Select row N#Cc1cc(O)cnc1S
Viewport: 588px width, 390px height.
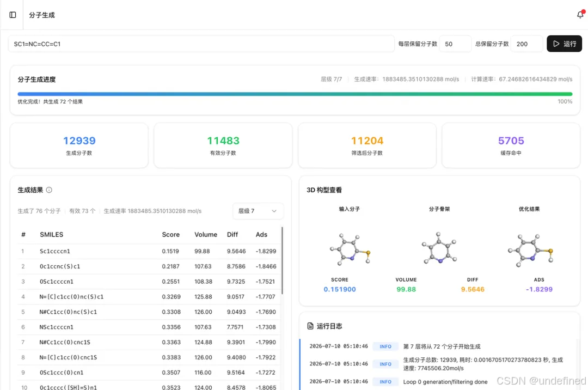(x=149, y=343)
